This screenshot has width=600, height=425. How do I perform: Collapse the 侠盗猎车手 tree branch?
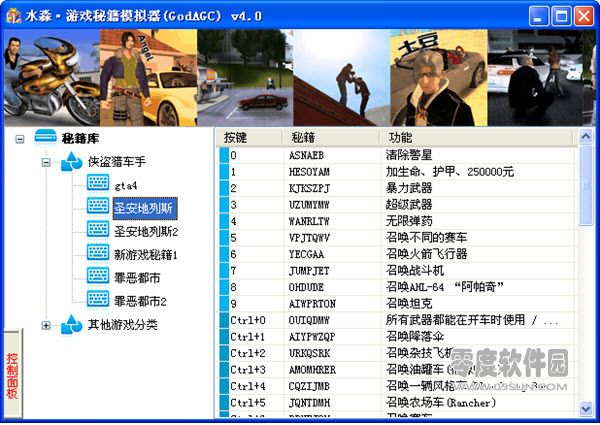(46, 163)
